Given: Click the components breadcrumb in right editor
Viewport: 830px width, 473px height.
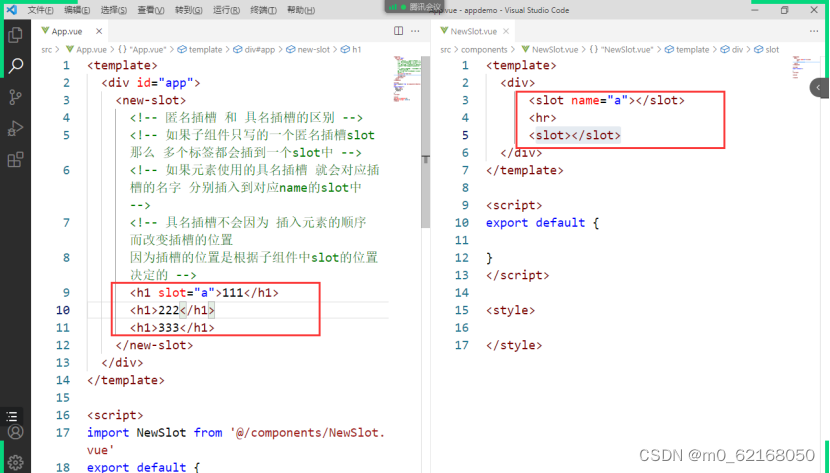Looking at the screenshot, I should [484, 49].
